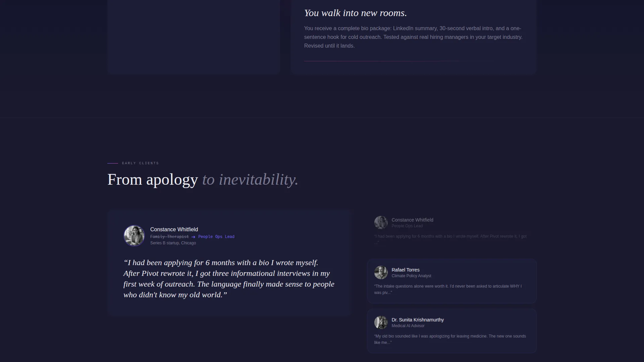Click the 'You walk into new rooms' heading
644x362 pixels.
355,13
